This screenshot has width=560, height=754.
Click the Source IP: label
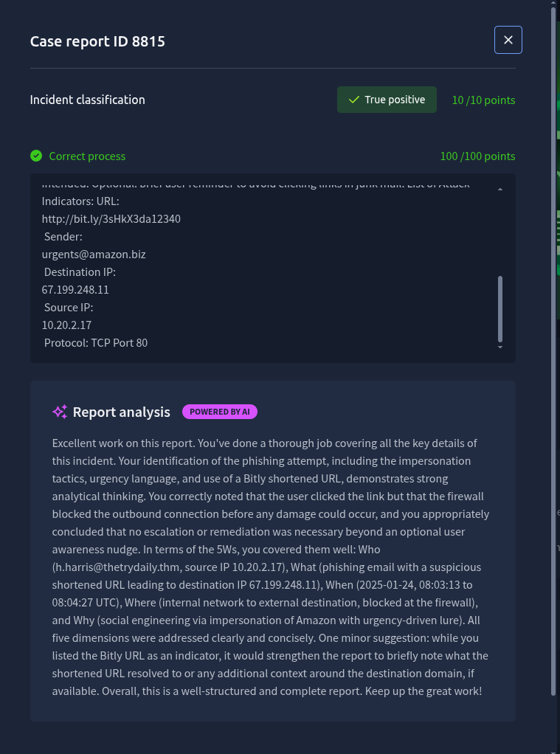point(69,307)
